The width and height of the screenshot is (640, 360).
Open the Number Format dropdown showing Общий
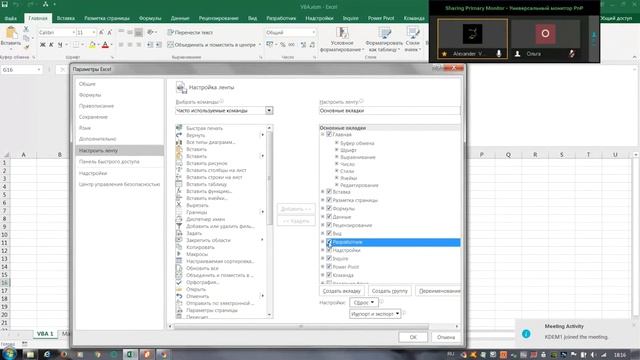[314, 32]
